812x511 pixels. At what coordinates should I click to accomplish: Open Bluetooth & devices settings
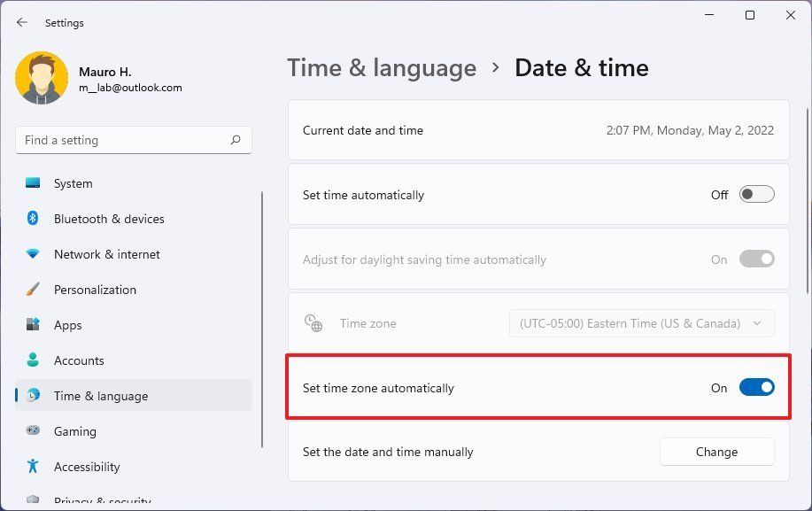click(x=33, y=219)
